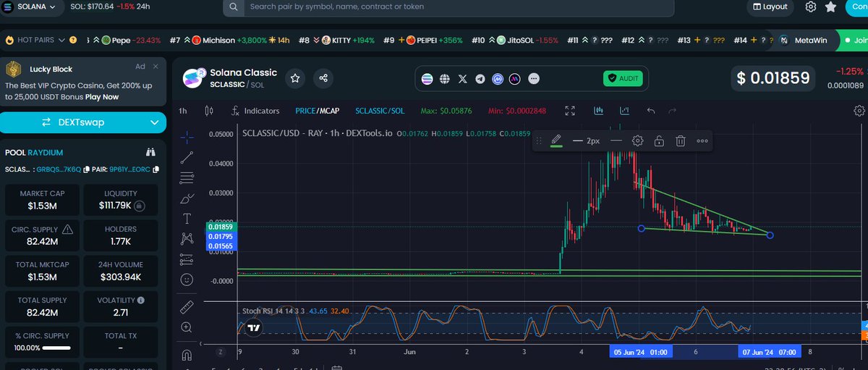This screenshot has height=370, width=868.
Task: Select the brush drawing tool
Action: click(187, 198)
